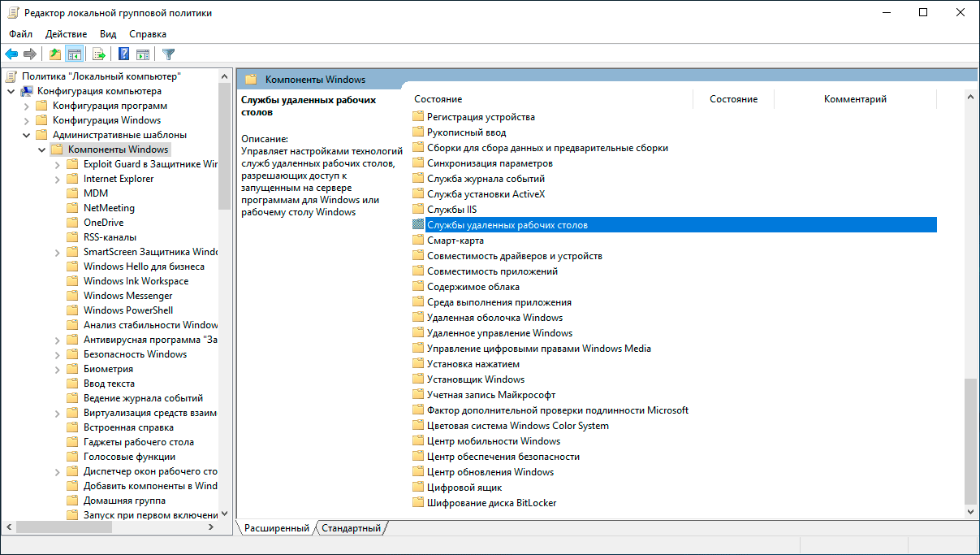This screenshot has height=555, width=980.
Task: Click the Export list toolbar icon
Action: coord(99,54)
